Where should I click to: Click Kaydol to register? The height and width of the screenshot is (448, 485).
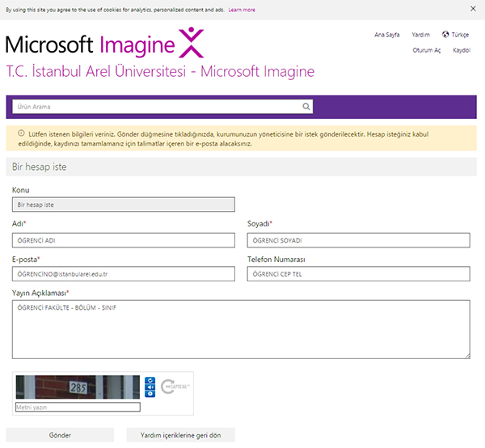[462, 50]
